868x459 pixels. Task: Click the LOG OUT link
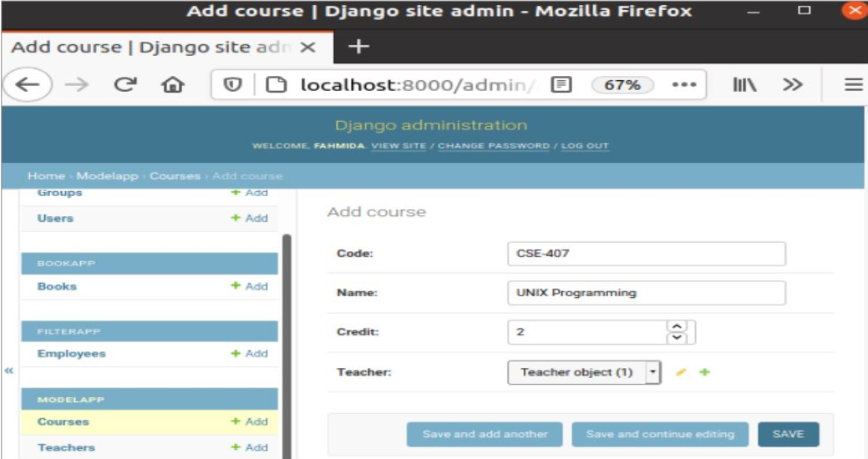tap(585, 146)
